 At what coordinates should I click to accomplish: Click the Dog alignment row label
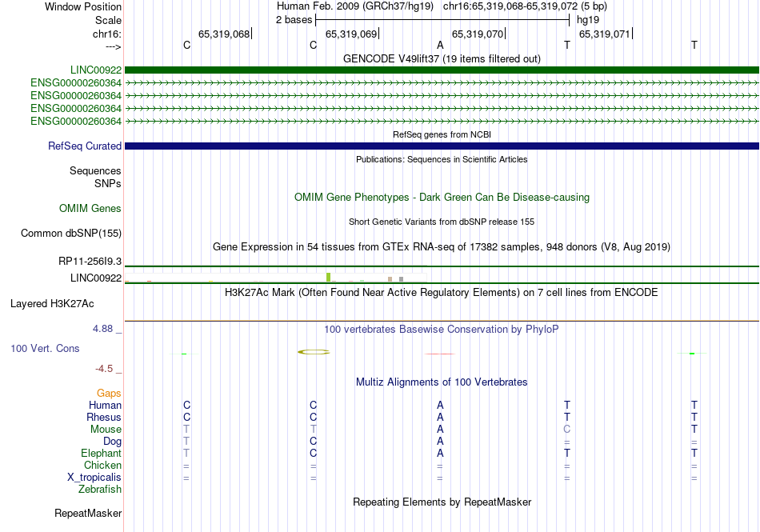(112, 442)
